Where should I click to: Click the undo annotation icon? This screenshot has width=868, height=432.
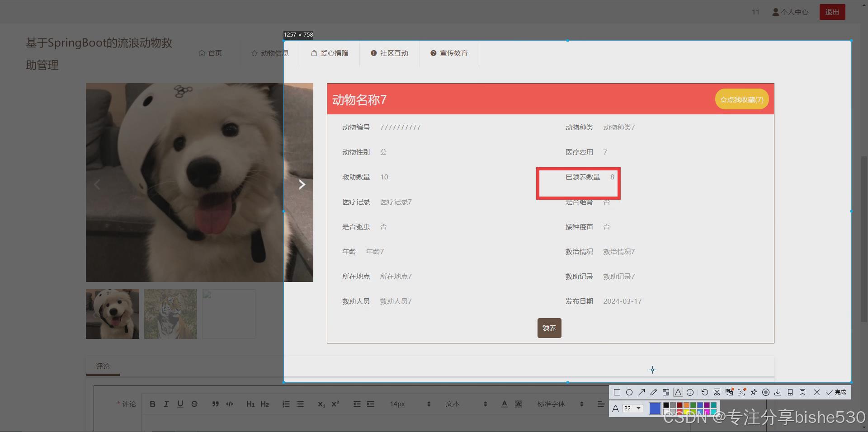pyautogui.click(x=704, y=392)
